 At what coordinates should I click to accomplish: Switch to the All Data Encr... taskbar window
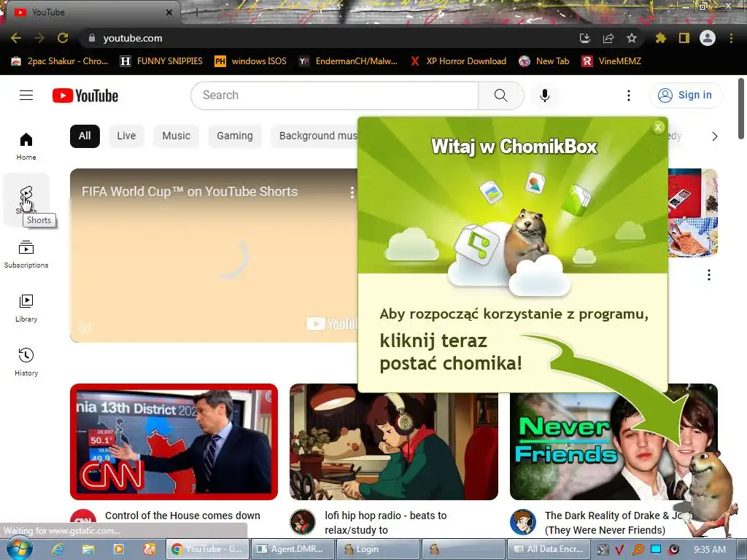pos(549,549)
